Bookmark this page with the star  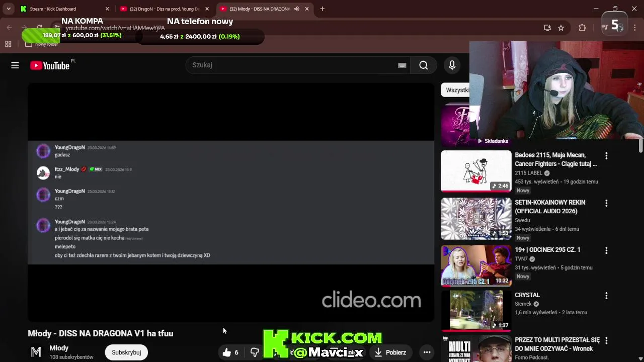(561, 28)
